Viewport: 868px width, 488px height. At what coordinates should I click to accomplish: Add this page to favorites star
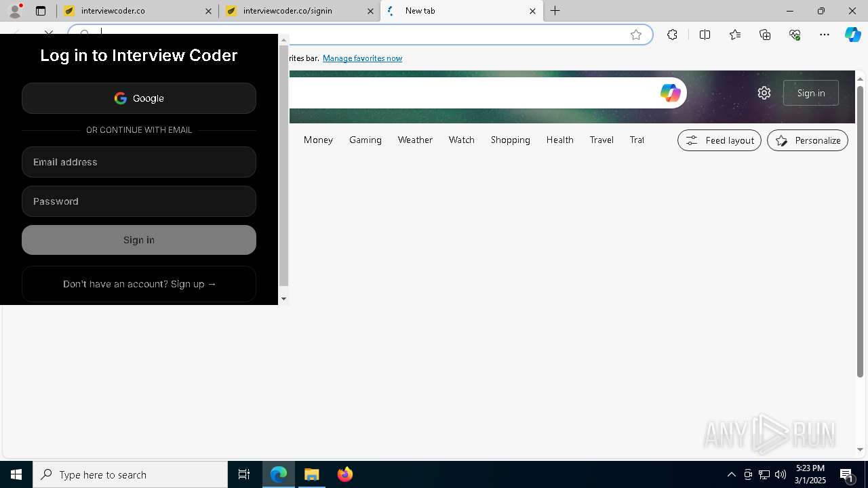coord(636,35)
